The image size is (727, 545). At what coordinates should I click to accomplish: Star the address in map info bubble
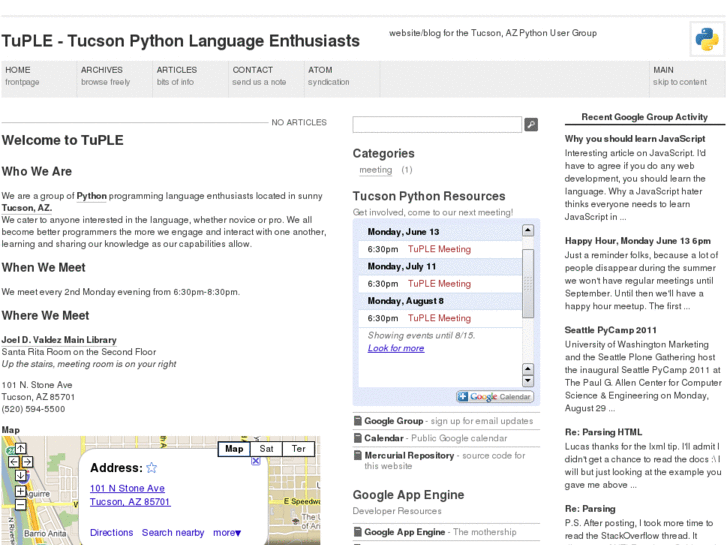[x=152, y=468]
